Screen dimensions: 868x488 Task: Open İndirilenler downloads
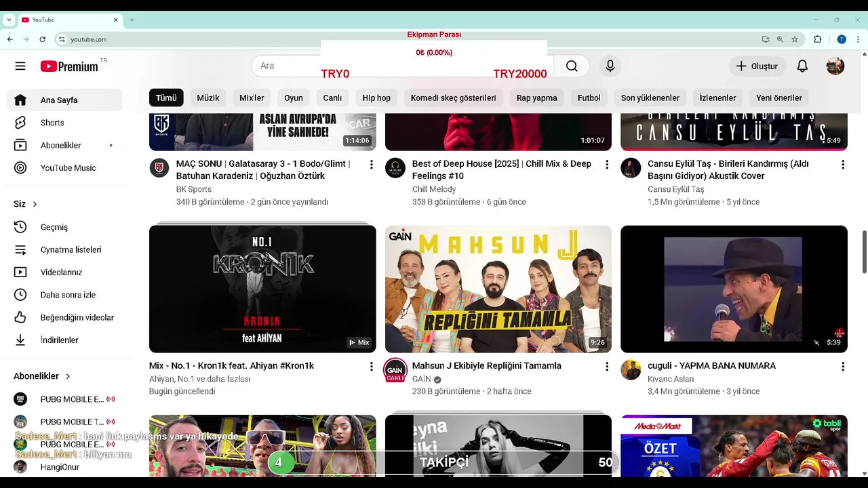(64, 340)
